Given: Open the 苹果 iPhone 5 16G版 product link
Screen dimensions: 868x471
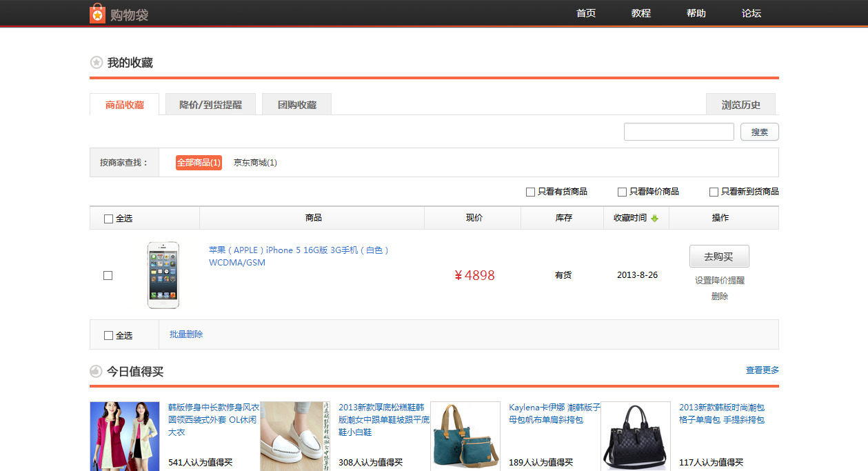Looking at the screenshot, I should [299, 256].
